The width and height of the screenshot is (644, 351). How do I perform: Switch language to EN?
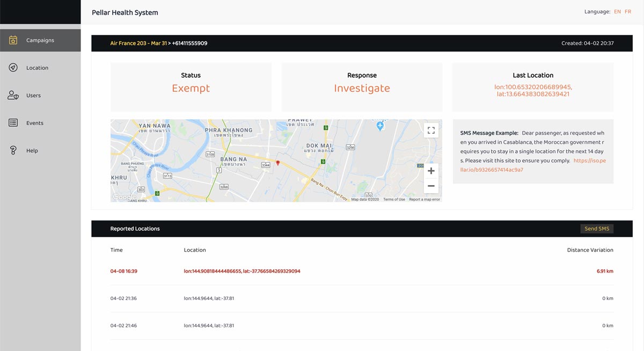pyautogui.click(x=618, y=12)
